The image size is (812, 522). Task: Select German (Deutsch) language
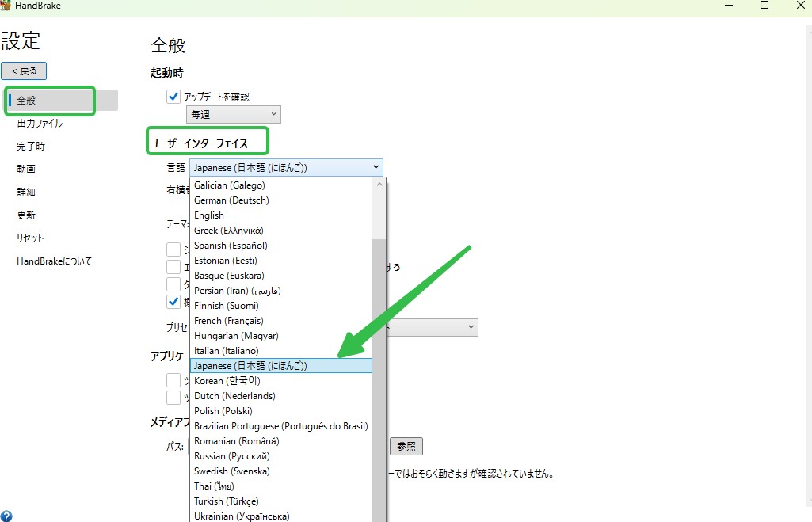[x=281, y=200]
